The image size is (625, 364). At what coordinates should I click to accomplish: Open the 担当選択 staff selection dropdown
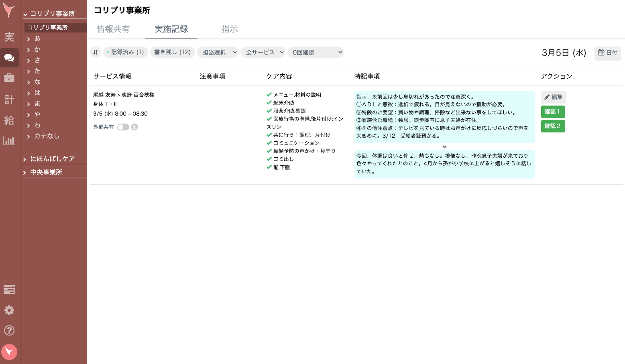(x=218, y=52)
